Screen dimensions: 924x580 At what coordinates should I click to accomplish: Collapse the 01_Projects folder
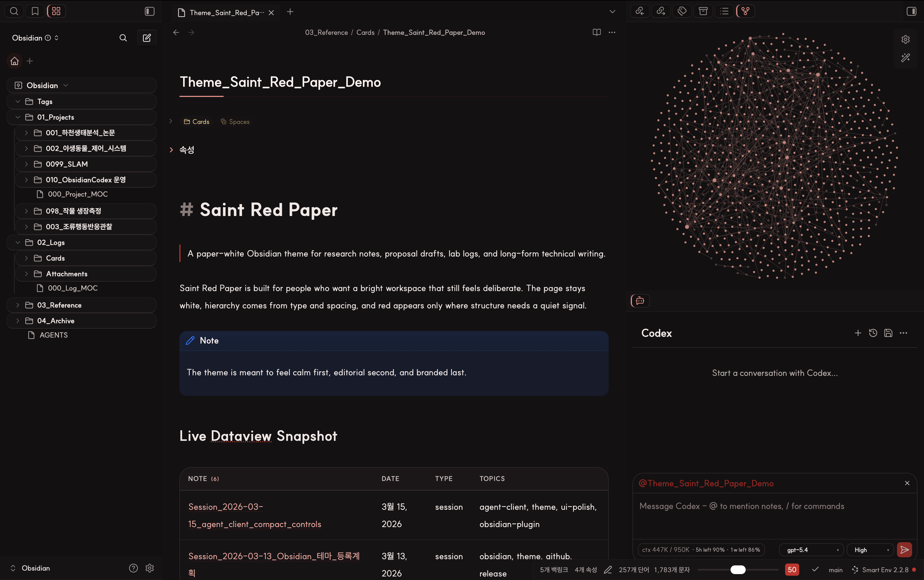click(x=18, y=117)
